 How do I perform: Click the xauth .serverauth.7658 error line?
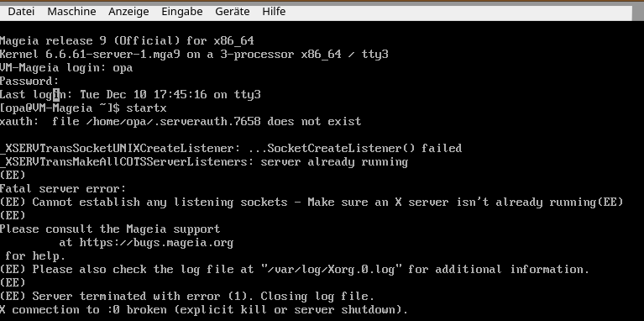point(181,122)
